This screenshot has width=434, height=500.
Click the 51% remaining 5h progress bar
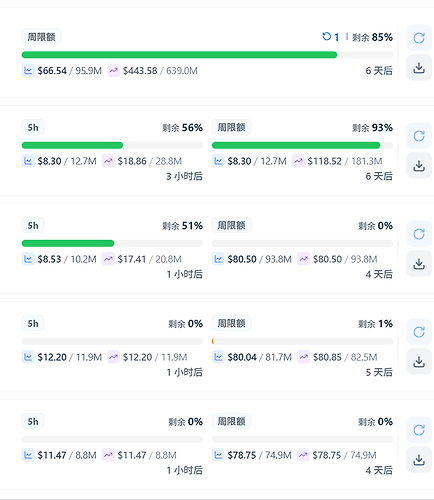[x=112, y=243]
